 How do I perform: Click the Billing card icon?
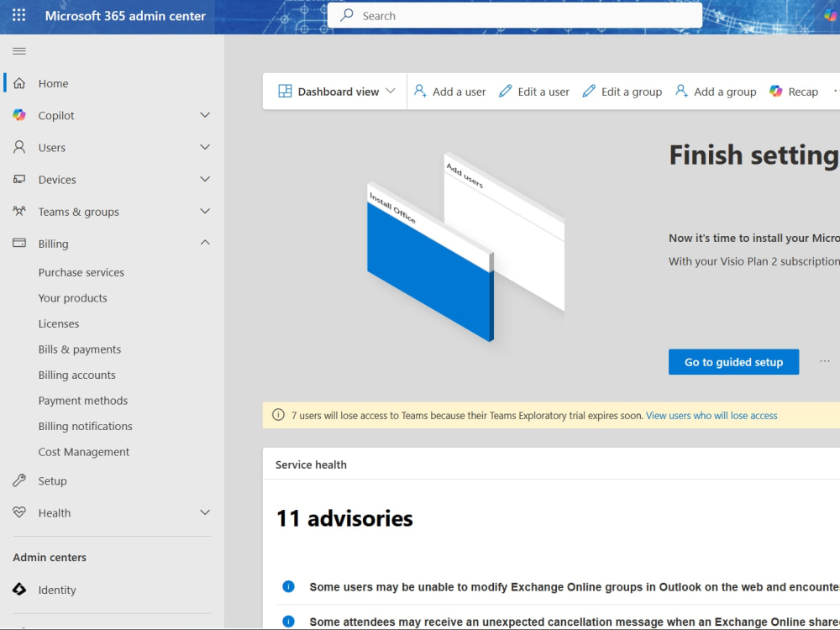(19, 243)
